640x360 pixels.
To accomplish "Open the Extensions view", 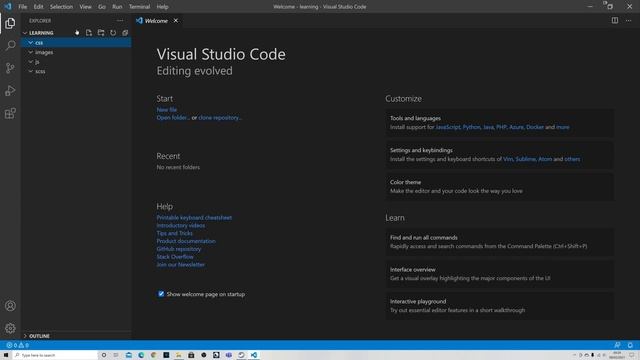I will pyautogui.click(x=10, y=113).
